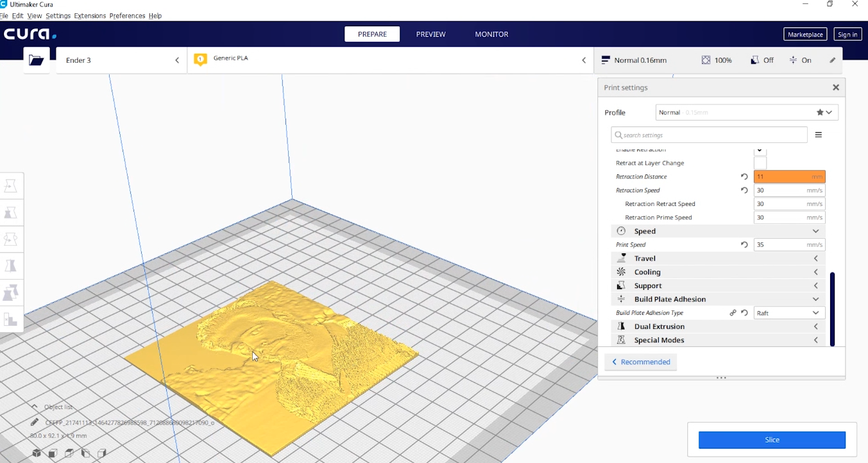Reset Retraction Distance value
This screenshot has width=868, height=463.
tap(744, 176)
